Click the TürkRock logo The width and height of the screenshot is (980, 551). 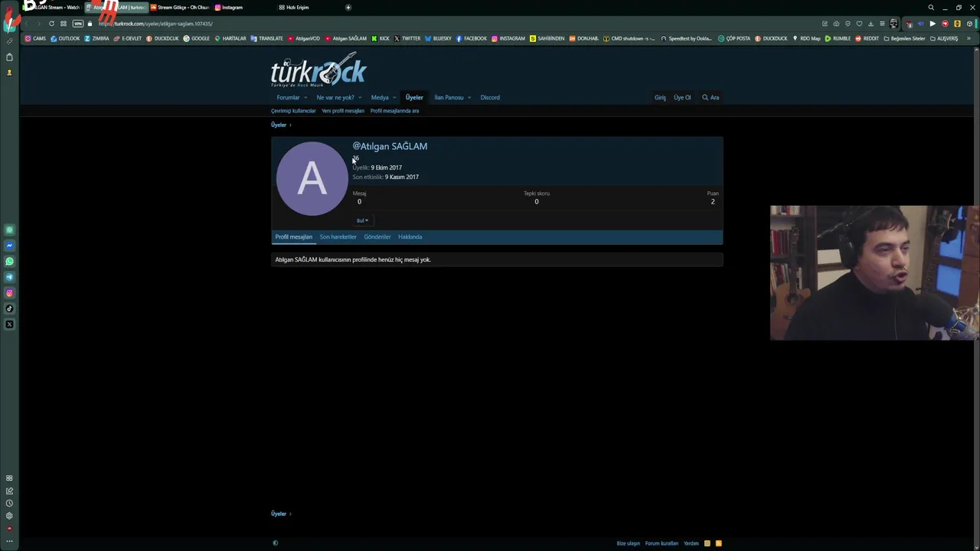[318, 70]
